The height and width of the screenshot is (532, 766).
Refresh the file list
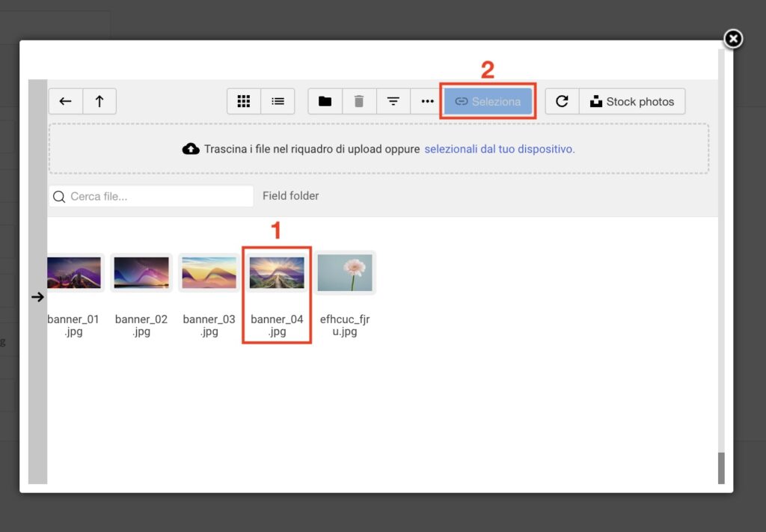[563, 101]
